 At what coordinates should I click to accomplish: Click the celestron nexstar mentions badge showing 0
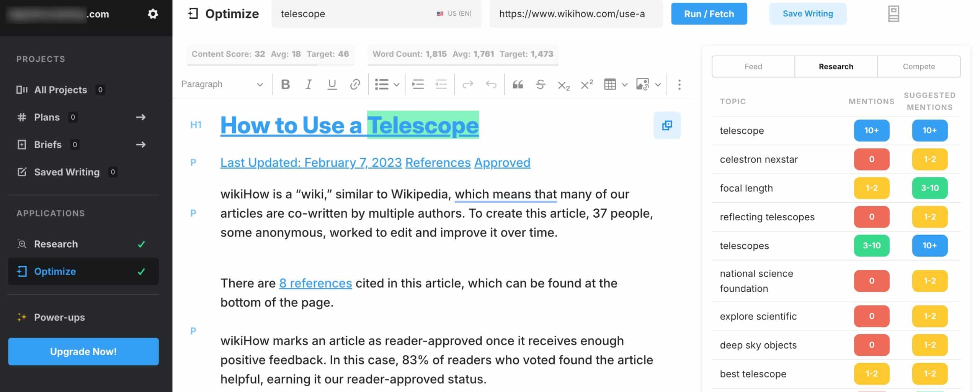[x=871, y=159]
